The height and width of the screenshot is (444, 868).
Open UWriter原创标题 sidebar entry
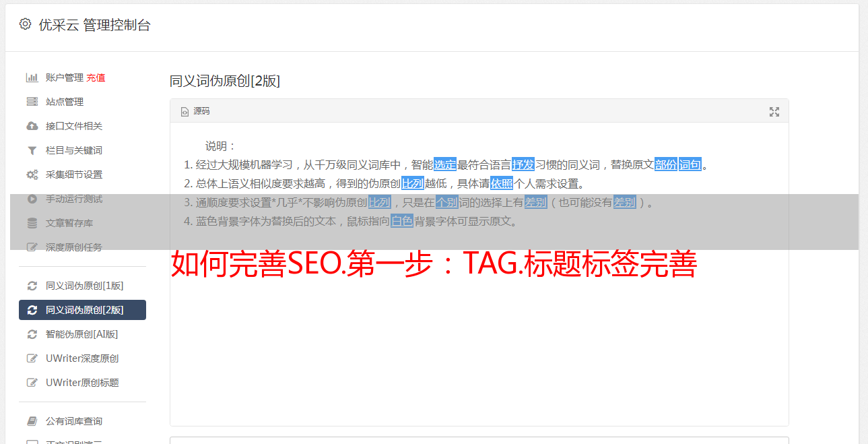pos(82,383)
